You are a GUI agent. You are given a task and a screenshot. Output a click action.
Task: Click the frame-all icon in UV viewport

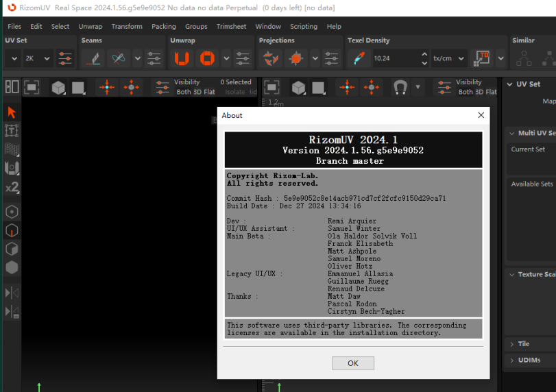pos(271,87)
